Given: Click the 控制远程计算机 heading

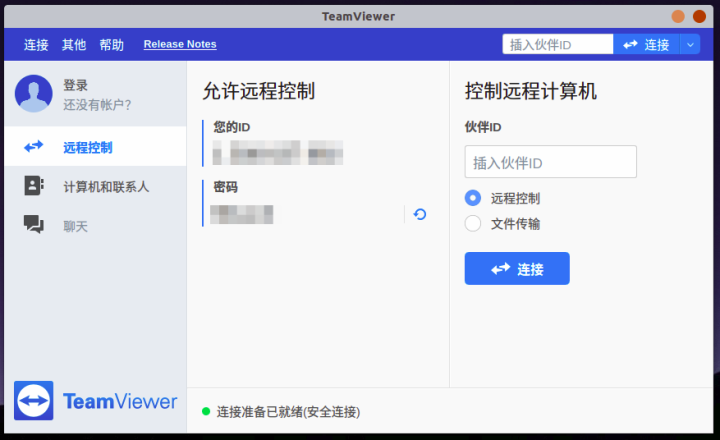Looking at the screenshot, I should (531, 90).
